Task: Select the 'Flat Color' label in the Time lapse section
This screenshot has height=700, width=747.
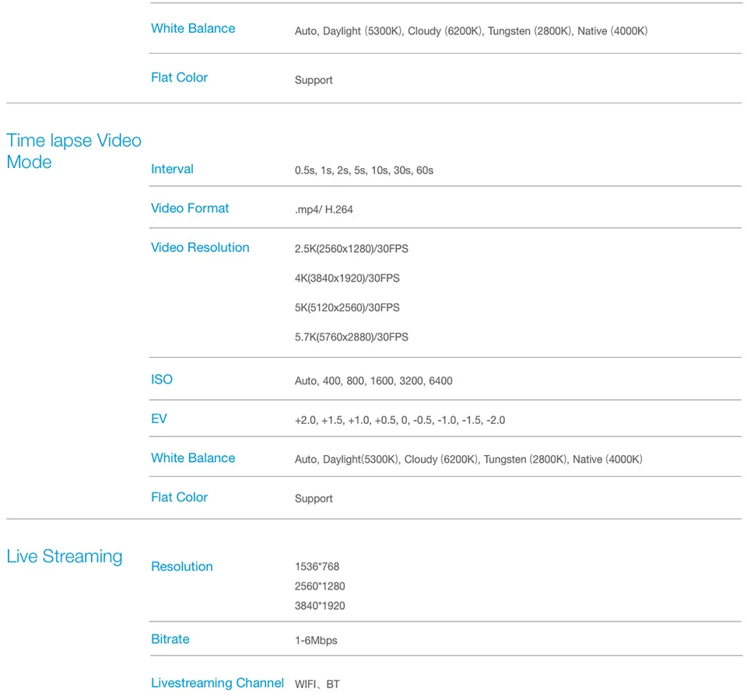Action: [179, 497]
